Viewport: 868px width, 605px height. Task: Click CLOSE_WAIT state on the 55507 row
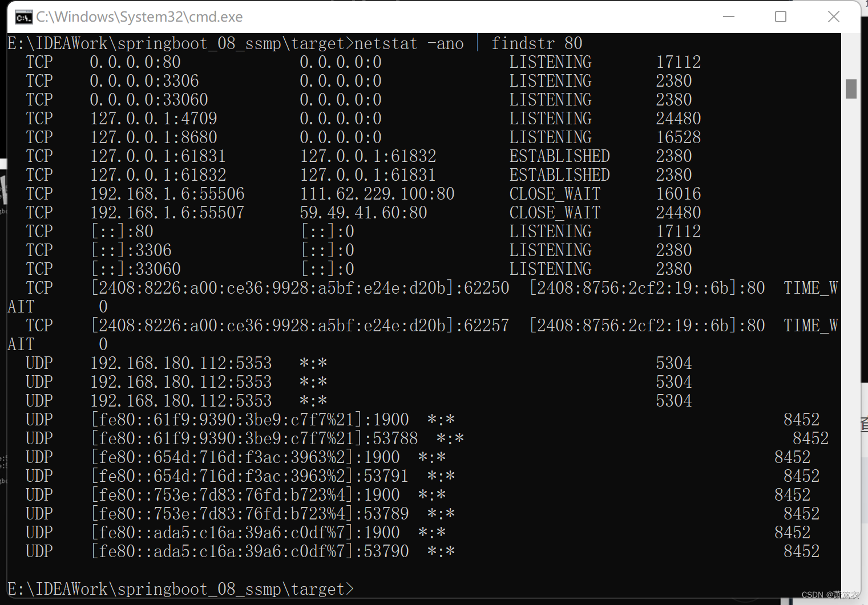click(x=555, y=213)
